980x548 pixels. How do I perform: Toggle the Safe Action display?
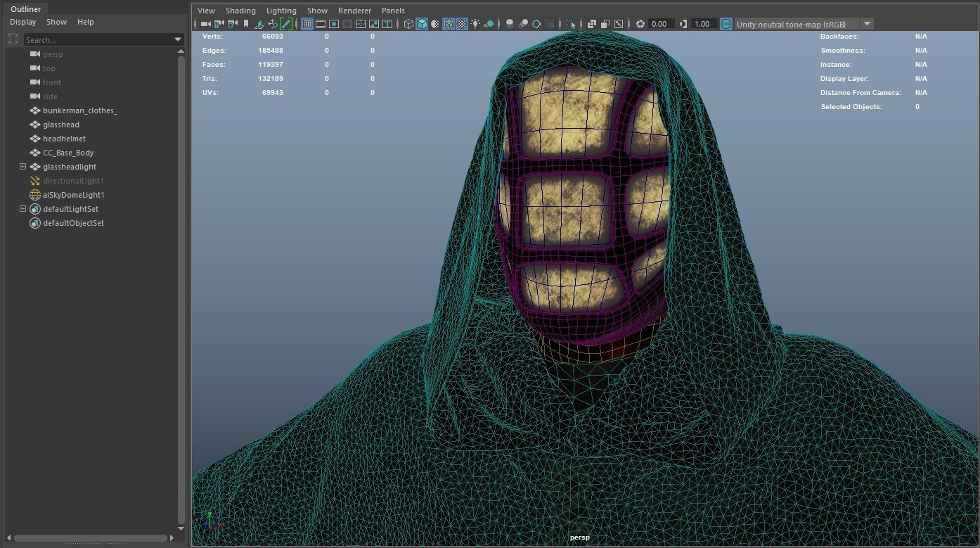[374, 24]
